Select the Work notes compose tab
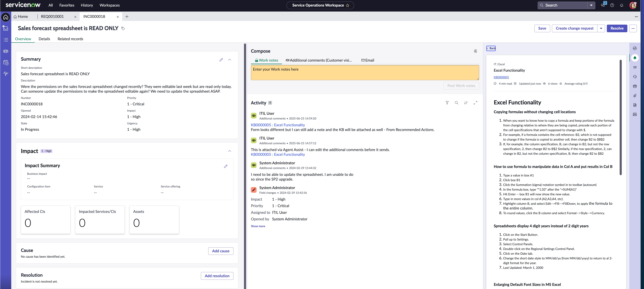 267,60
